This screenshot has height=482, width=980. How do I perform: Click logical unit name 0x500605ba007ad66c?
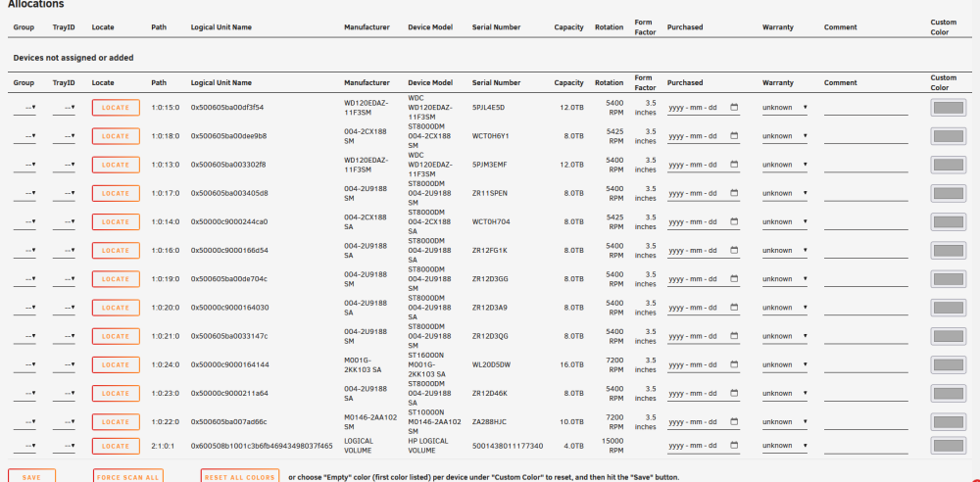[228, 422]
